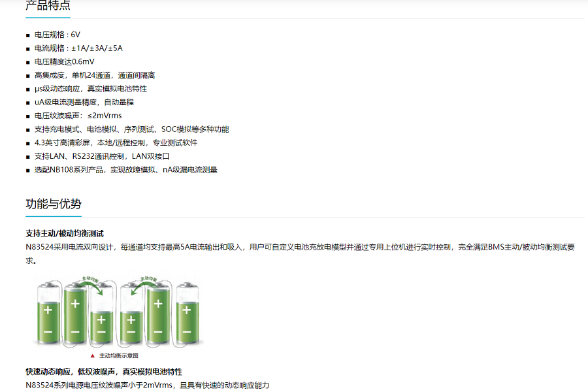Image resolution: width=588 pixels, height=392 pixels.
Task: Click the left green 主动均衡 arrow
Action: point(86,284)
